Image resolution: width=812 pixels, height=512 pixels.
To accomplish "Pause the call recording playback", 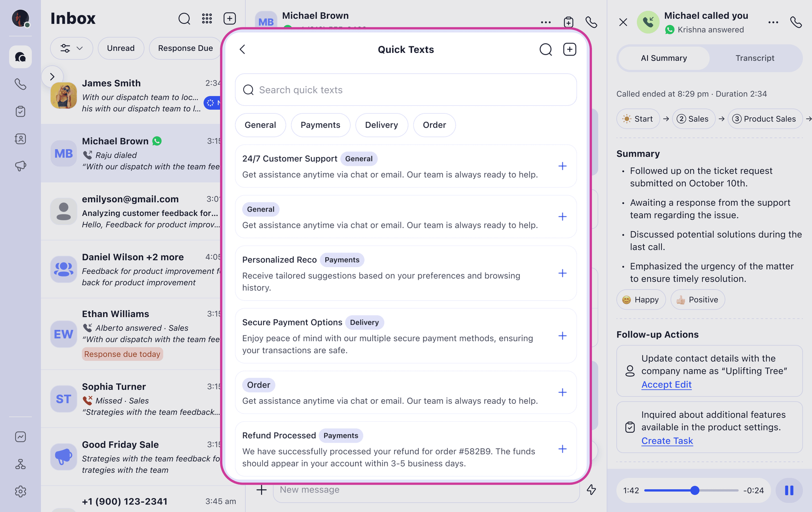I will (x=789, y=490).
